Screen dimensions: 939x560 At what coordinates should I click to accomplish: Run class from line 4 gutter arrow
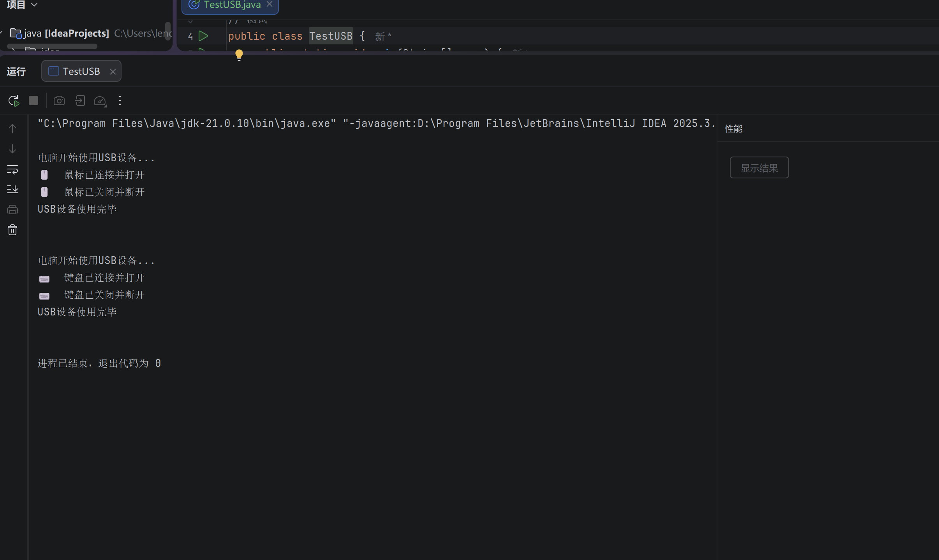tap(203, 36)
